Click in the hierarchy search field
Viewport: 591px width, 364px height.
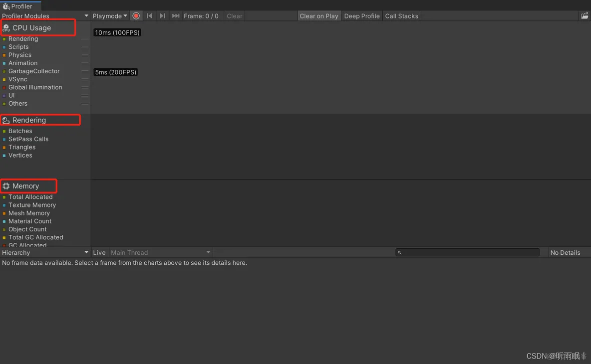pos(468,253)
